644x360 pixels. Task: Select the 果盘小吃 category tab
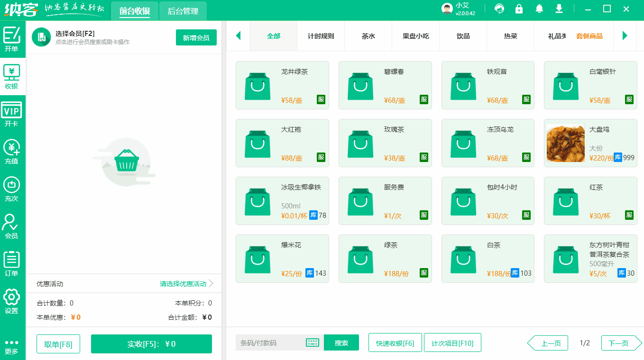pyautogui.click(x=415, y=36)
